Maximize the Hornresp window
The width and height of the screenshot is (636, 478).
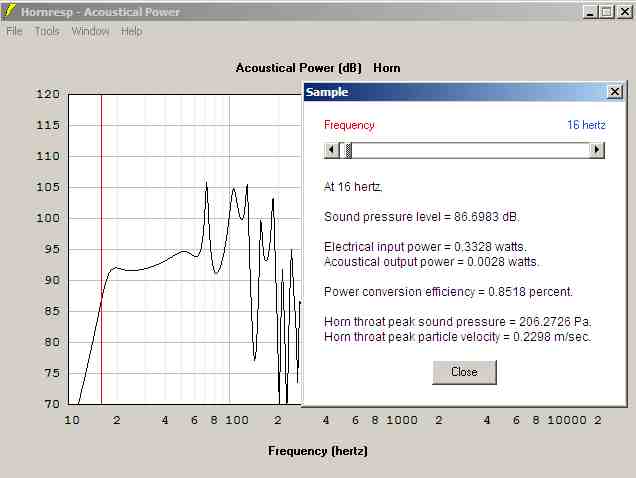pos(606,12)
